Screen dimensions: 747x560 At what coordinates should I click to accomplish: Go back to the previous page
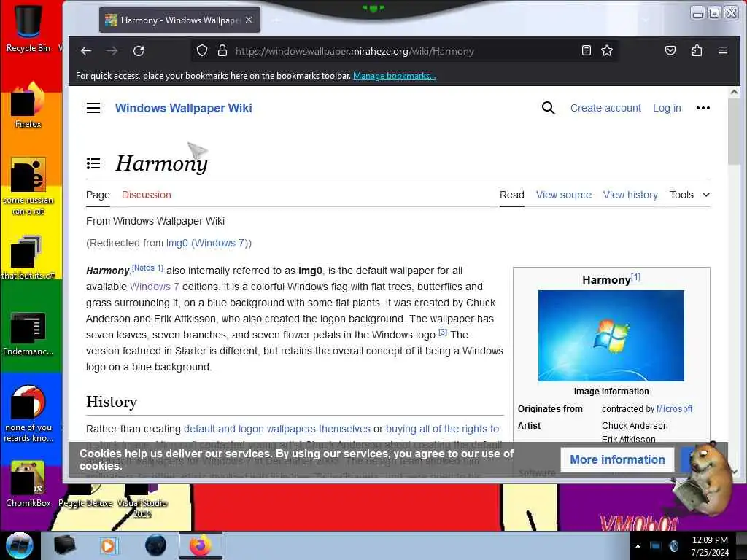point(86,51)
